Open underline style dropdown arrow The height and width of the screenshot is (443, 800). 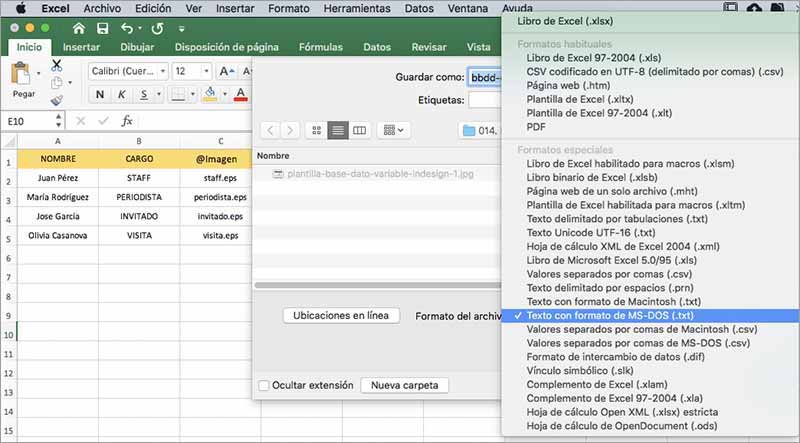(159, 94)
